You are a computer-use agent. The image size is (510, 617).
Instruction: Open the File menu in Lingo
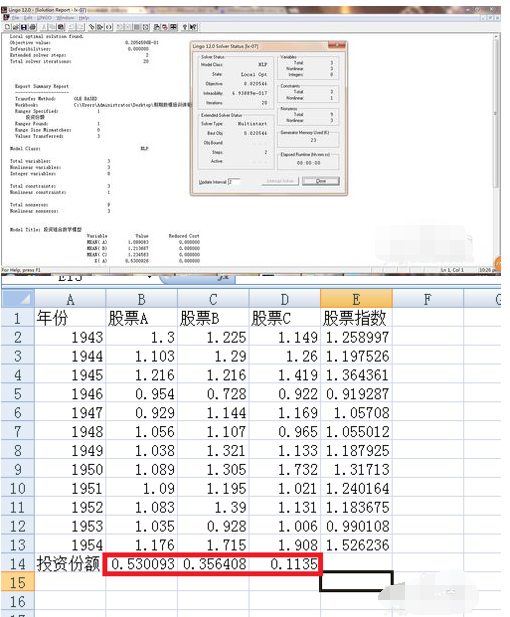coord(16,18)
